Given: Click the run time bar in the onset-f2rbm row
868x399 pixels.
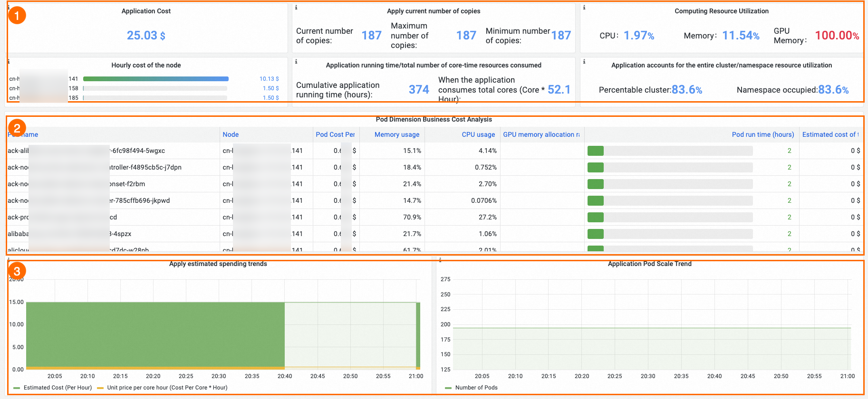Looking at the screenshot, I should 670,184.
